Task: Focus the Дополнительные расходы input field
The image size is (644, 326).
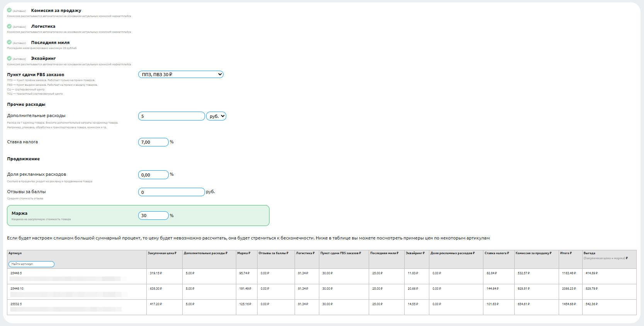Action: [171, 116]
